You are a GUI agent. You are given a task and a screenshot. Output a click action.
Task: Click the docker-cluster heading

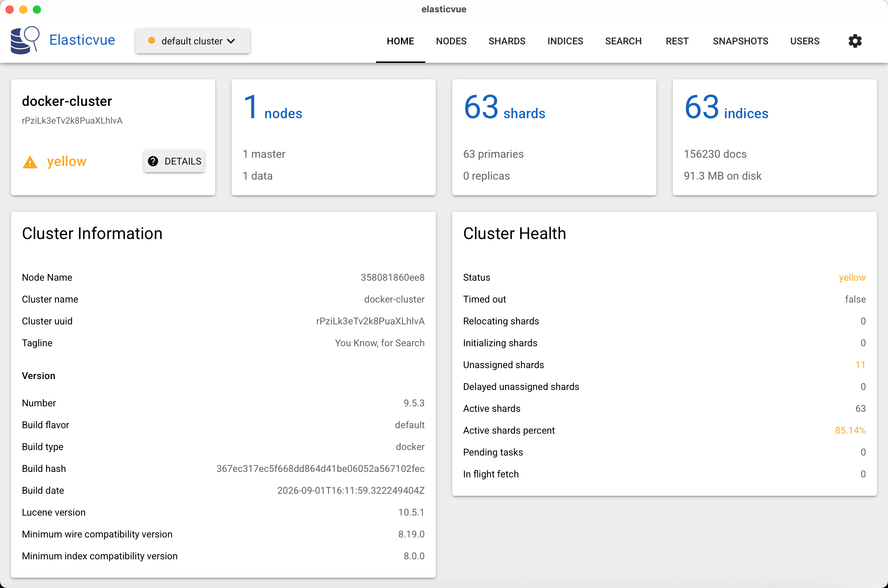(x=67, y=101)
